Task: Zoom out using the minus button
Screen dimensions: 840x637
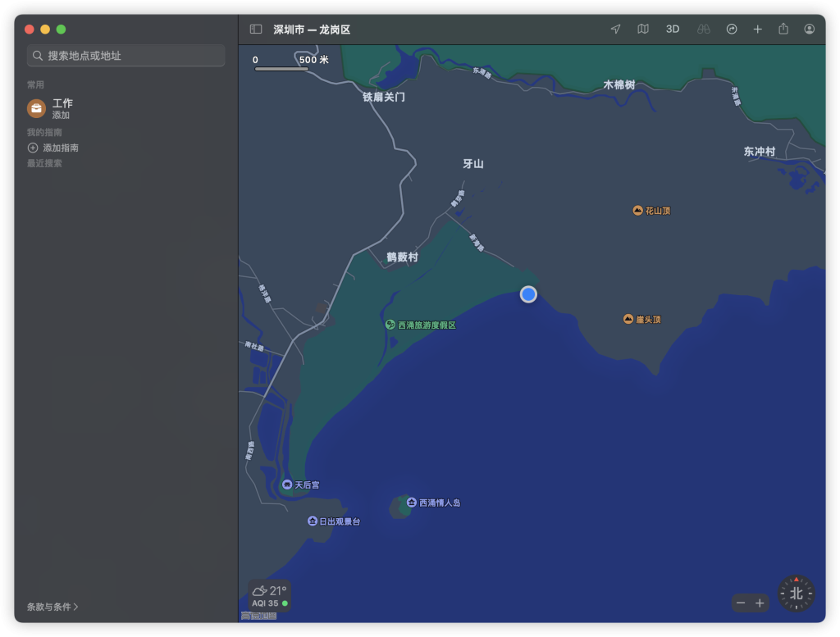Action: click(x=741, y=603)
